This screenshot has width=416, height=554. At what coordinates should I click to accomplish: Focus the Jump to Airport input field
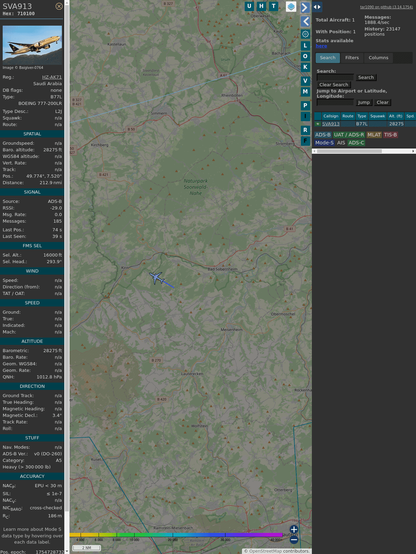335,102
